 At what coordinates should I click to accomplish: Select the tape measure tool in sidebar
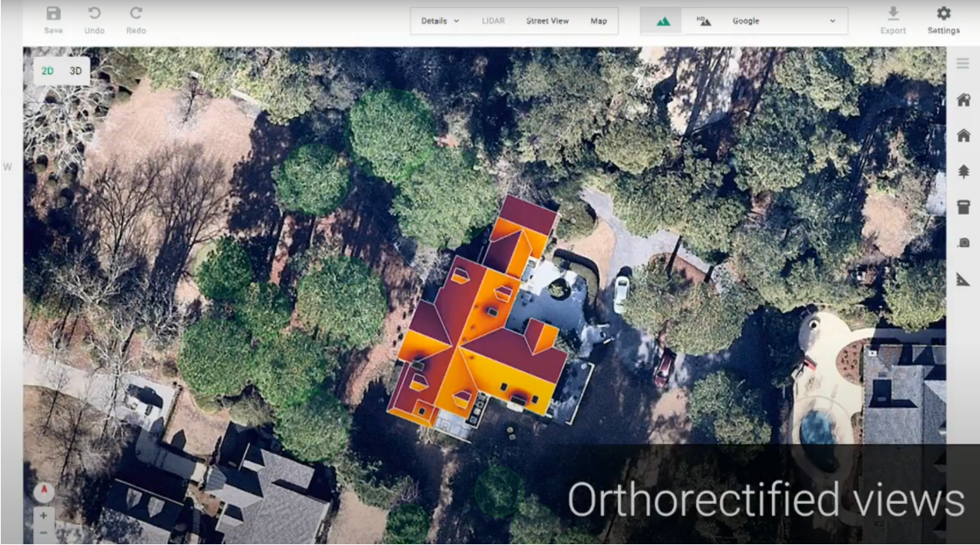pos(962,242)
